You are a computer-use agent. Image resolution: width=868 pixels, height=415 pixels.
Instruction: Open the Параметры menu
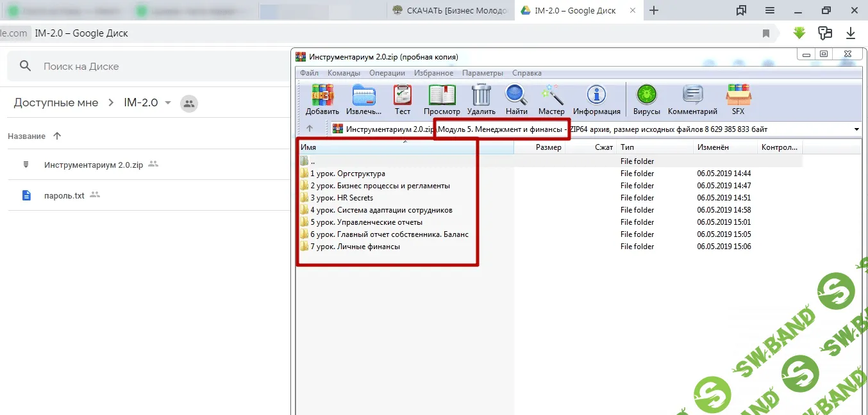pyautogui.click(x=482, y=73)
